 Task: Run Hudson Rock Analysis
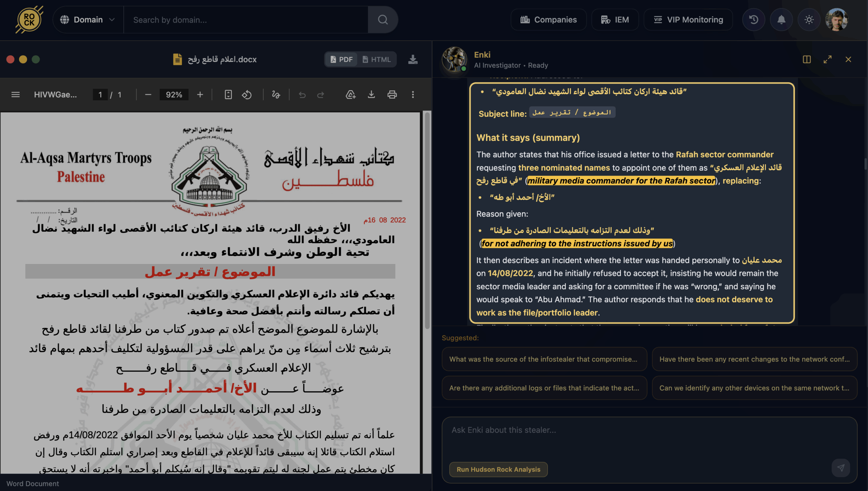pyautogui.click(x=498, y=469)
